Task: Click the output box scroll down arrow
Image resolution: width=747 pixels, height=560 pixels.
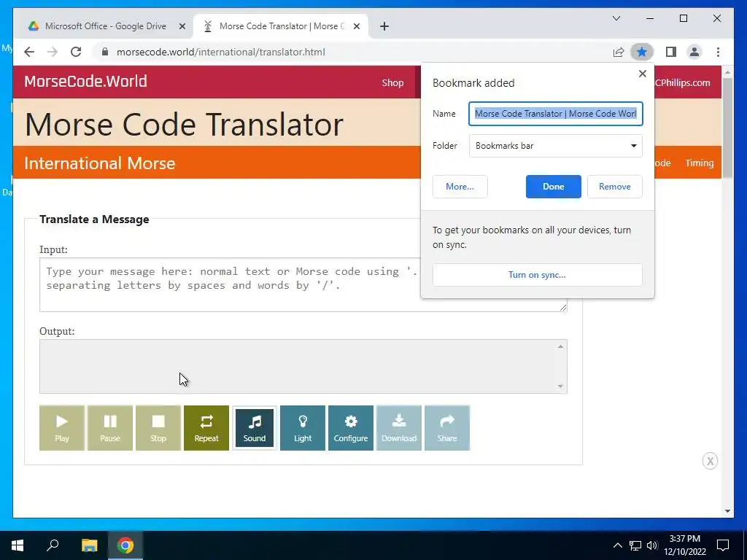Action: [560, 386]
